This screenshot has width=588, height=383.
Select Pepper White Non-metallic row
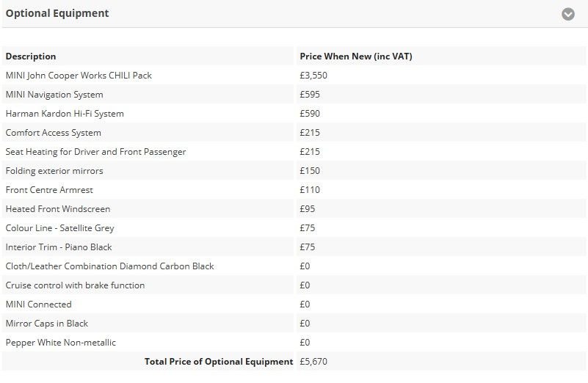click(x=61, y=343)
